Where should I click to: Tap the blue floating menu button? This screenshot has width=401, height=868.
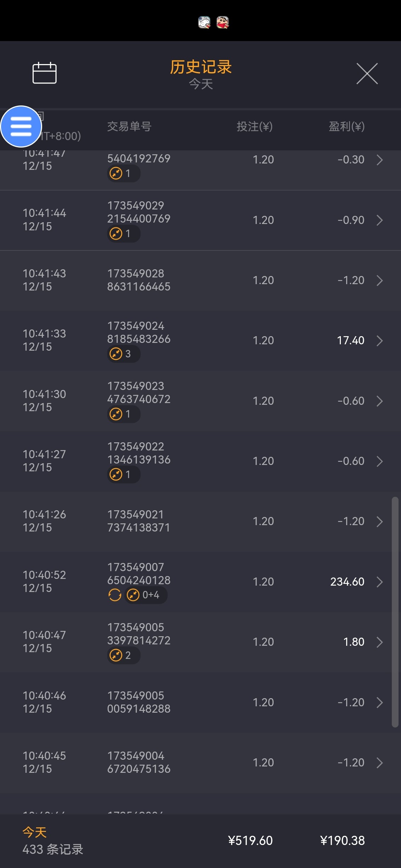[21, 126]
